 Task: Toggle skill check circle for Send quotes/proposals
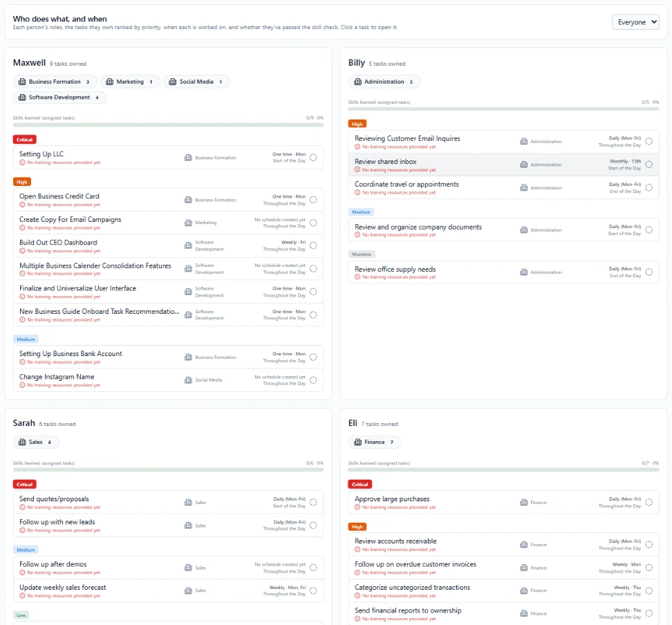tap(313, 503)
